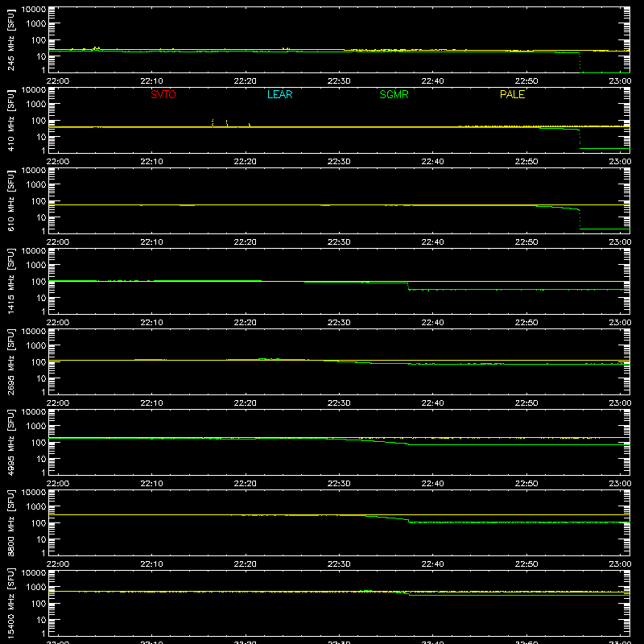The image size is (644, 644).
Task: Click 22:30 tick label under 4995 MHz panel
Action: coord(339,484)
